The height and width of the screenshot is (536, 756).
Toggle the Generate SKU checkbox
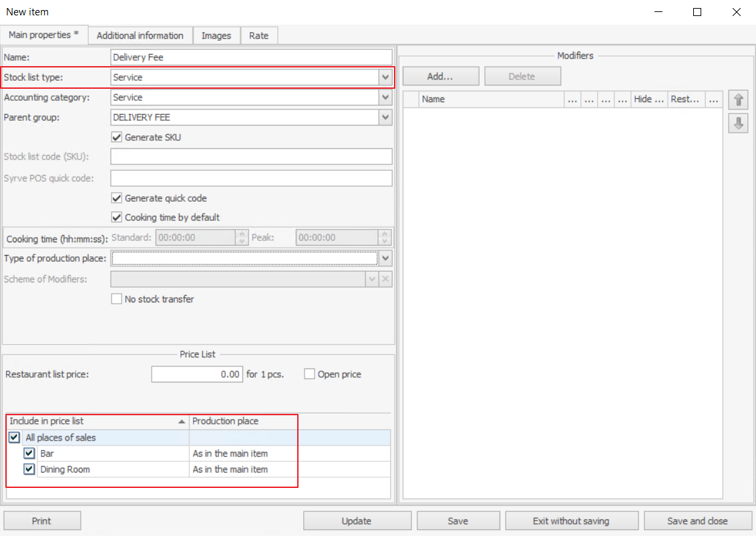point(118,138)
